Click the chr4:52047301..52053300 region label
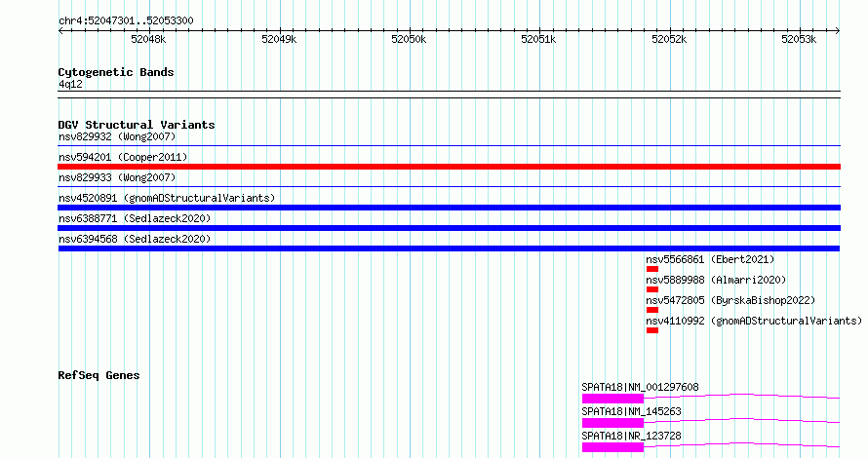868x458 pixels. click(126, 20)
